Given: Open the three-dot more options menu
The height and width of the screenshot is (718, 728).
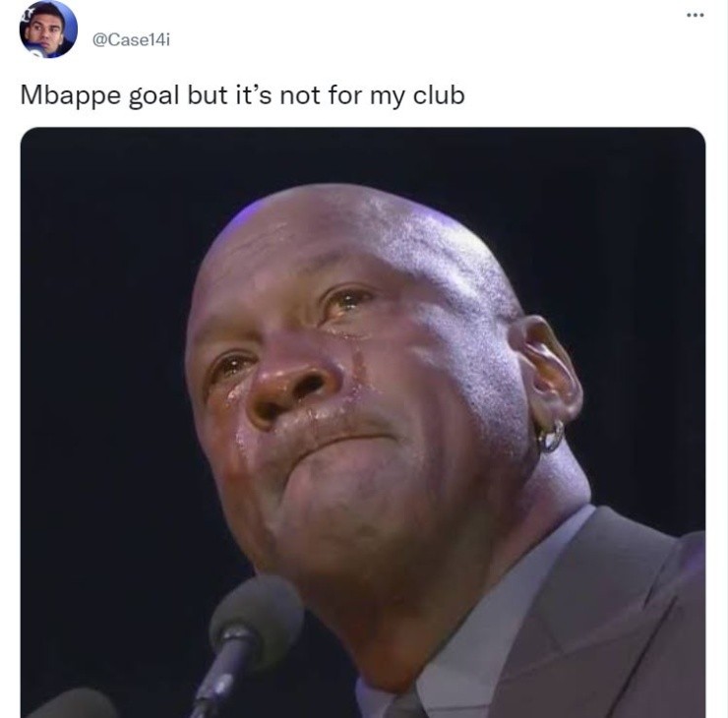Looking at the screenshot, I should (x=695, y=16).
